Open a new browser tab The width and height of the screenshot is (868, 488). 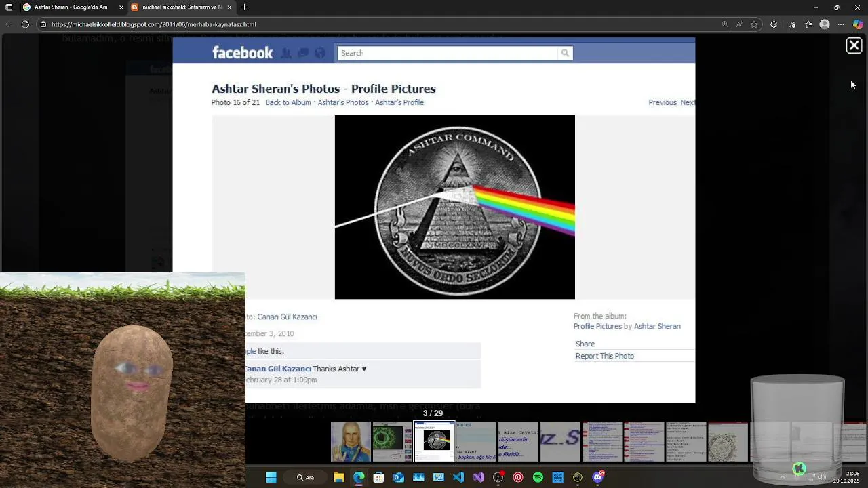coord(244,7)
